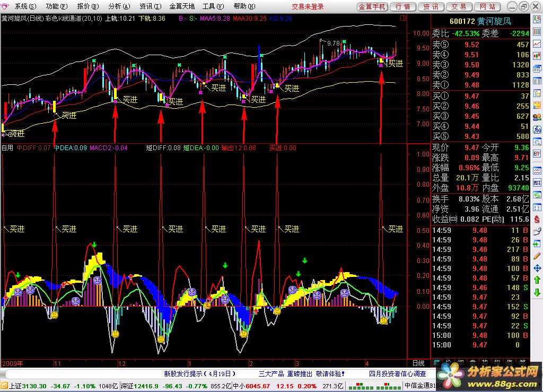This screenshot has height=392, width=543.
Task: Click the two-people users icon
Action: 537,117
